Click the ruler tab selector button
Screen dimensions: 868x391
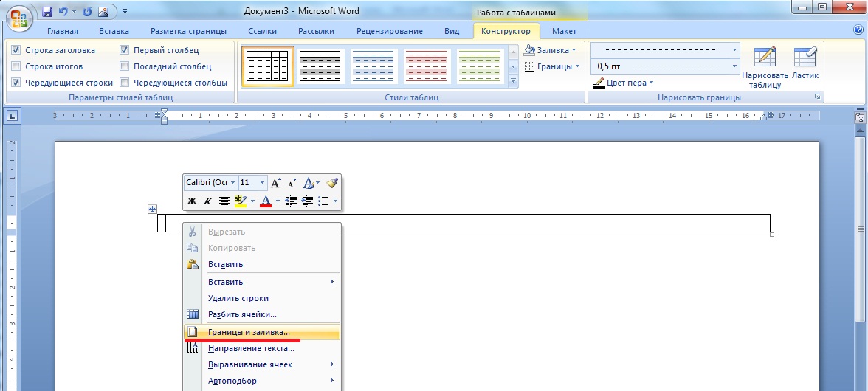[x=13, y=116]
